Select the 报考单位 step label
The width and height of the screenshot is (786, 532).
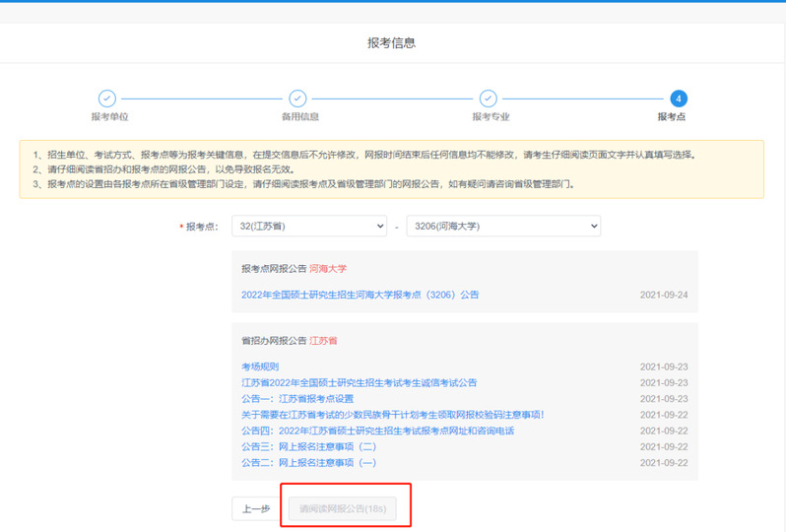pos(109,117)
